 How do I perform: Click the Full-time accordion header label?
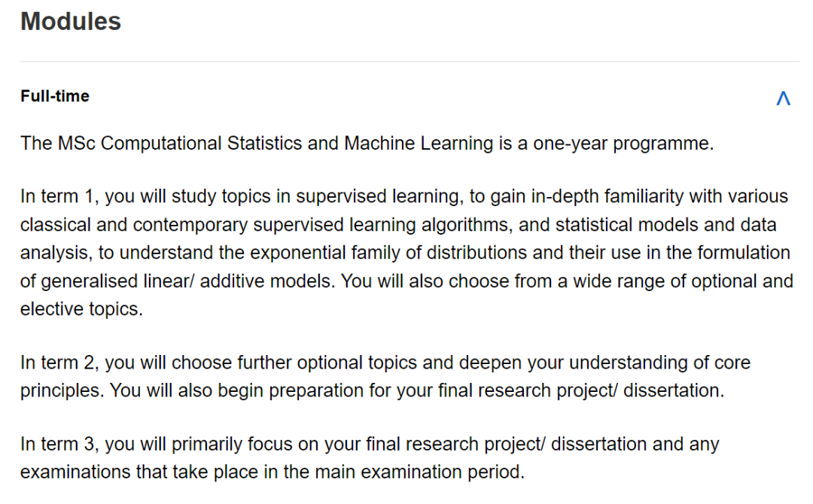55,96
